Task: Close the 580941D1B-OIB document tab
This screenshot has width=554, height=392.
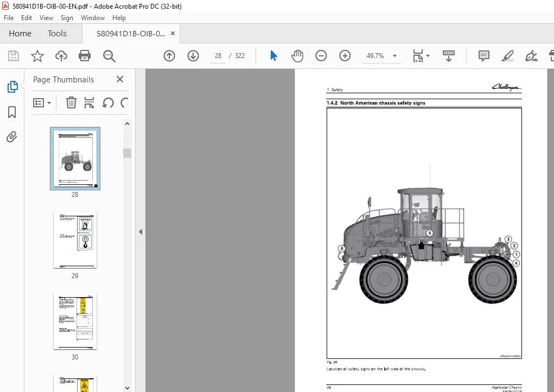Action: click(x=173, y=34)
